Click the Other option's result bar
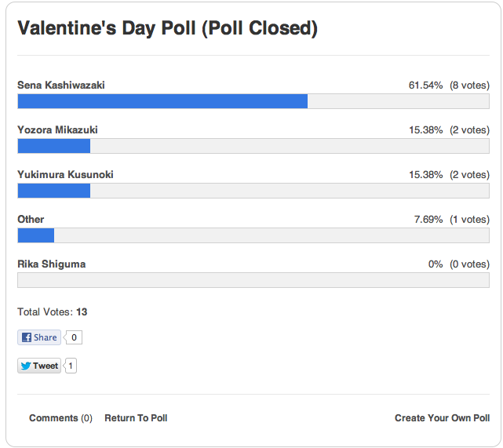503x448 pixels. coord(36,235)
